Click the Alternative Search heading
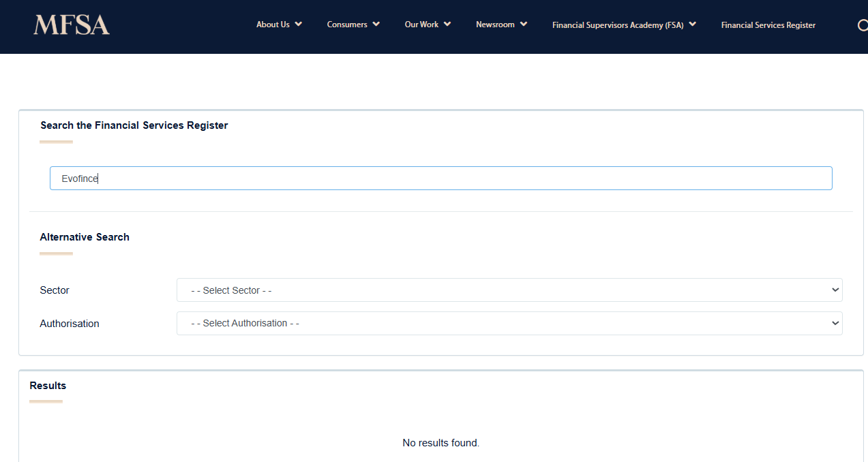This screenshot has width=868, height=462. click(85, 237)
